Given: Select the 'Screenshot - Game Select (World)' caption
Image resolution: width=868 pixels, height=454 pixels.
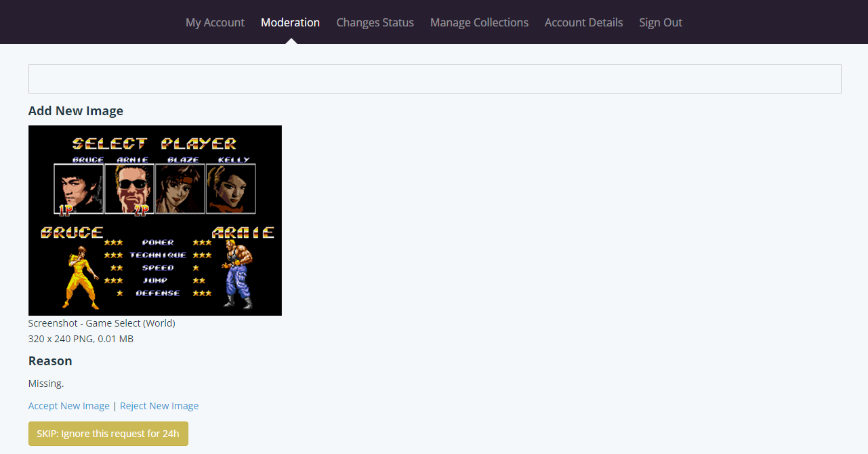Looking at the screenshot, I should (102, 323).
